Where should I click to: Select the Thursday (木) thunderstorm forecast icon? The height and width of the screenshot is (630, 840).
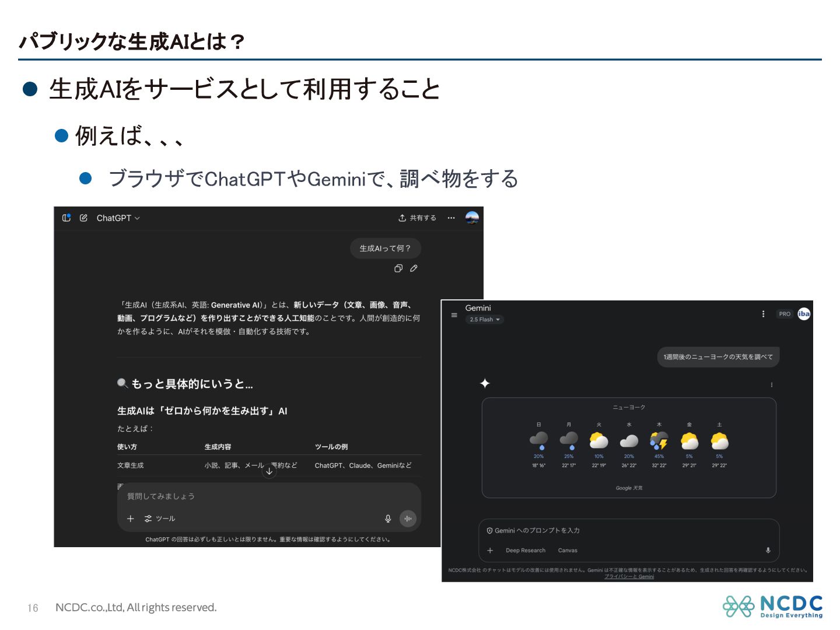coord(659,441)
